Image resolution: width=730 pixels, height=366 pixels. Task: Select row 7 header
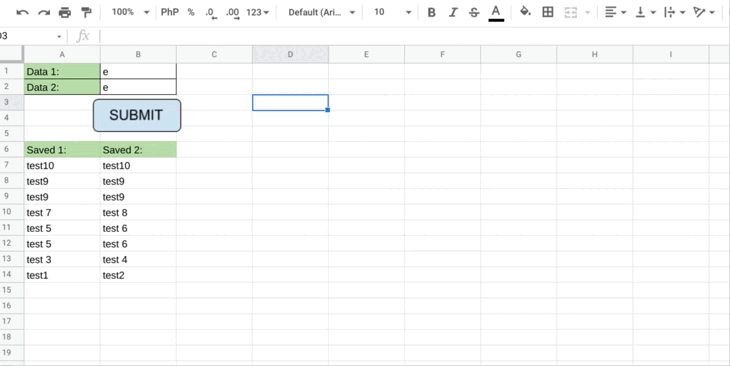tap(12, 165)
